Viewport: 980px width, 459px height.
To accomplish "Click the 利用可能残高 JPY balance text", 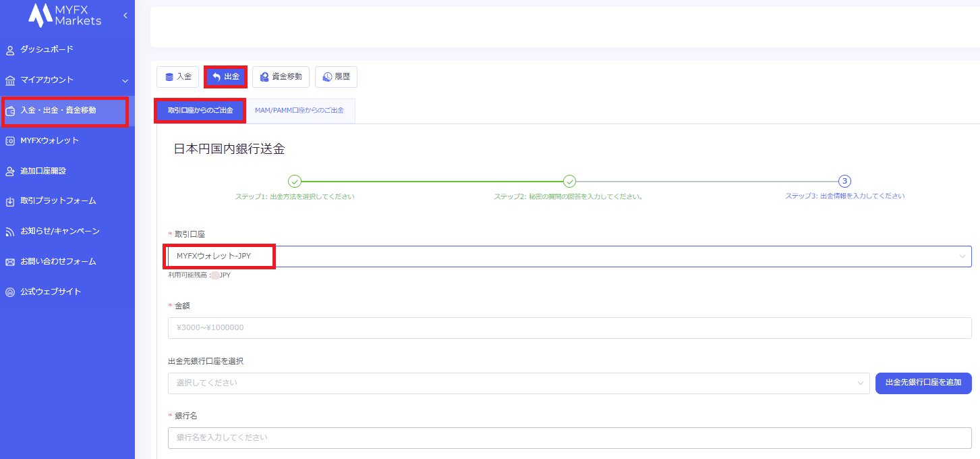I will (200, 275).
